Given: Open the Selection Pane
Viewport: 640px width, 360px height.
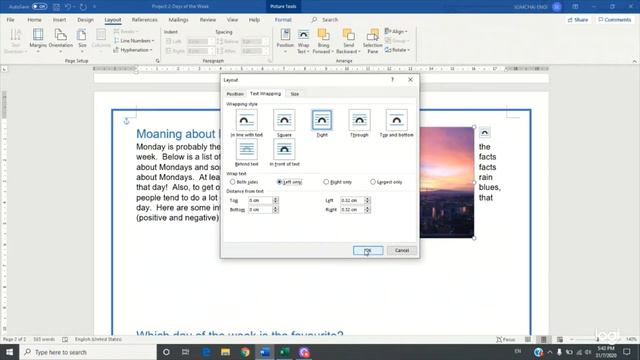Looking at the screenshot, I should (x=372, y=41).
